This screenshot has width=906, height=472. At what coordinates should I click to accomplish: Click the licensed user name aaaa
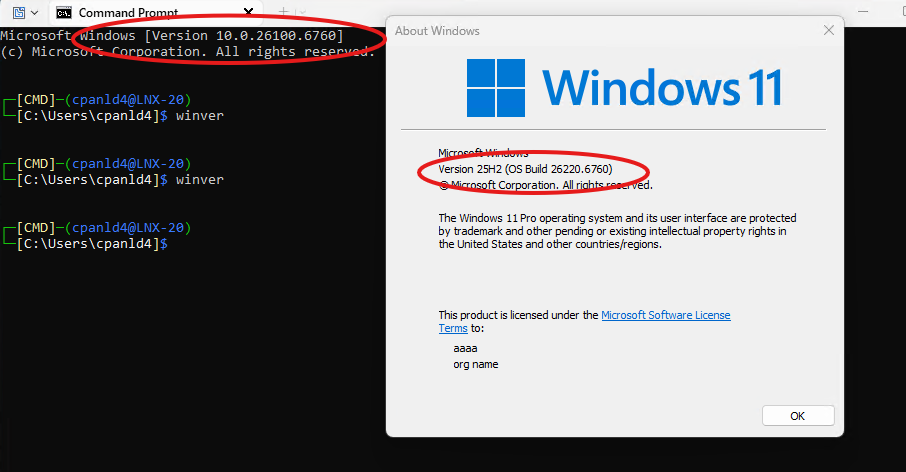(465, 349)
